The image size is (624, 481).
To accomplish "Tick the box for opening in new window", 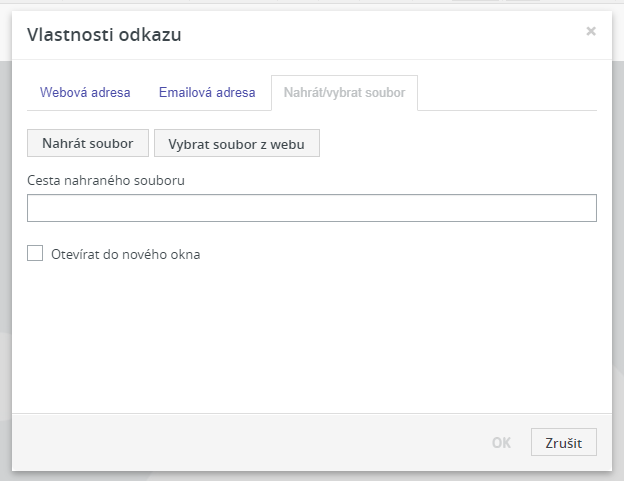I will point(35,253).
